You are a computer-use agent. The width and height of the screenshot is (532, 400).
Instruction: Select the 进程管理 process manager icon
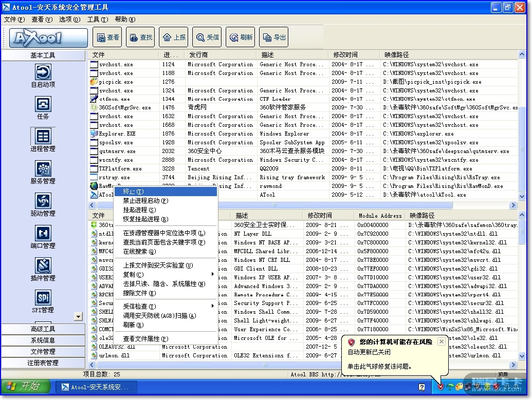tap(43, 136)
